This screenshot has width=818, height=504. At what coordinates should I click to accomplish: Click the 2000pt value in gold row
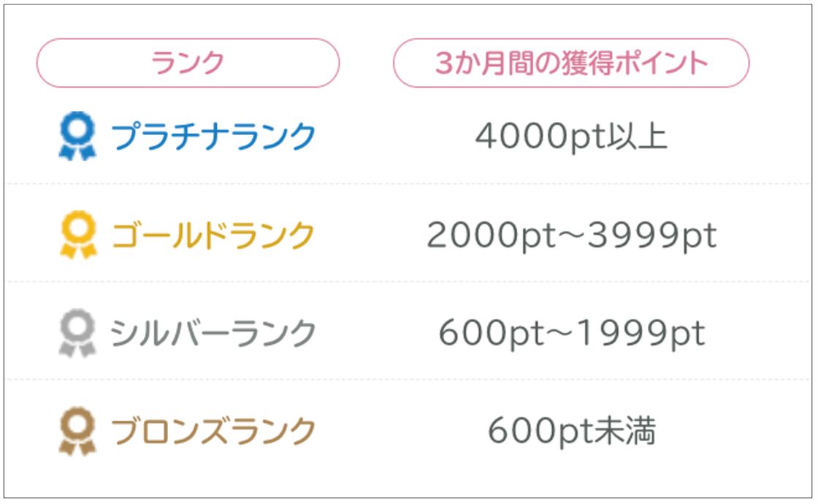(492, 236)
